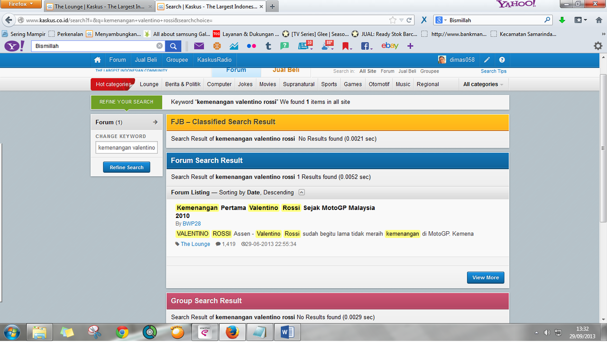Image resolution: width=607 pixels, height=364 pixels.
Task: Open Google Chrome from the taskbar
Action: (x=122, y=332)
